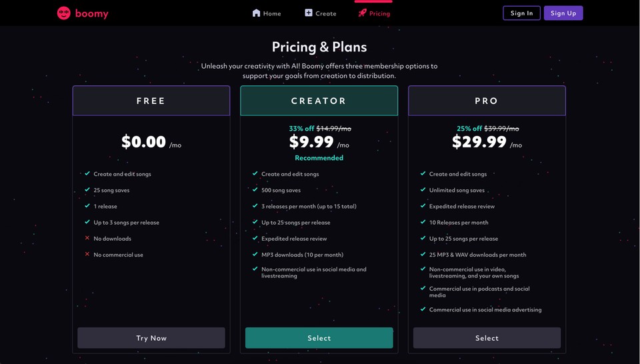Click checkmark beside Commercial use in social media advertising
This screenshot has width=640, height=364.
(423, 309)
